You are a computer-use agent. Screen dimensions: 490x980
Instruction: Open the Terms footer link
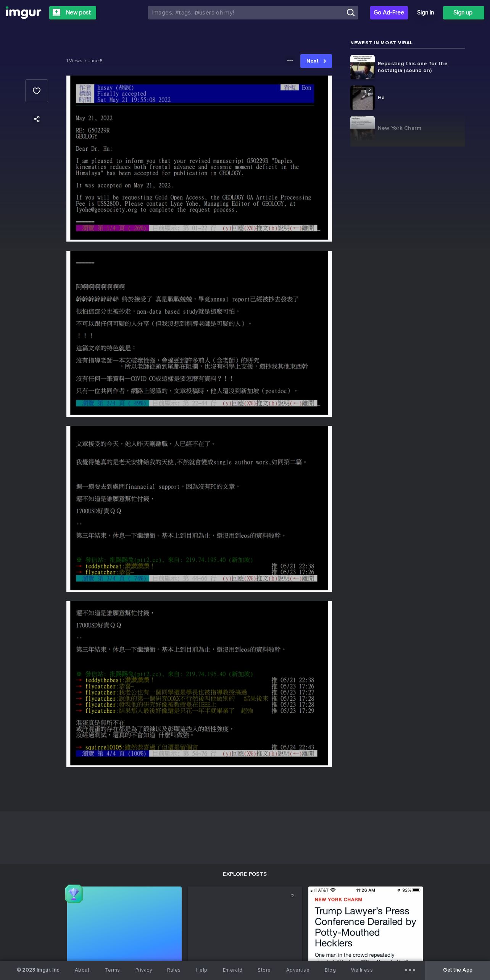112,970
